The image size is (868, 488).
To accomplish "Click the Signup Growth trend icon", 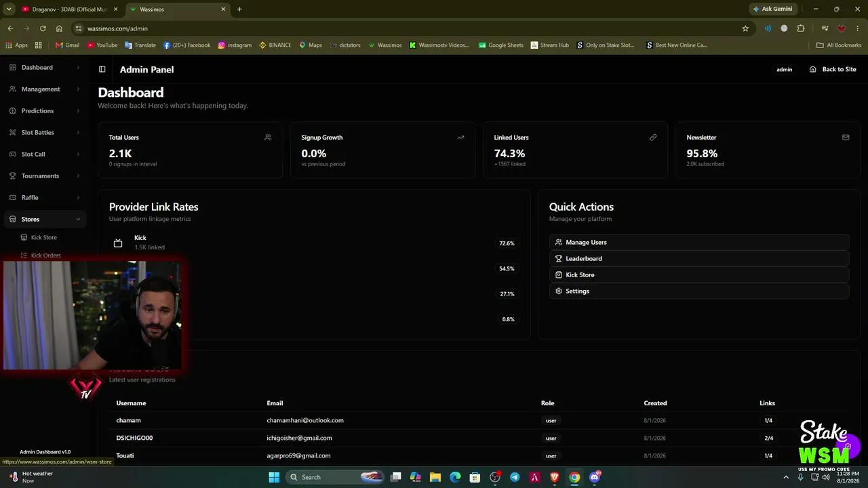I will click(x=460, y=138).
